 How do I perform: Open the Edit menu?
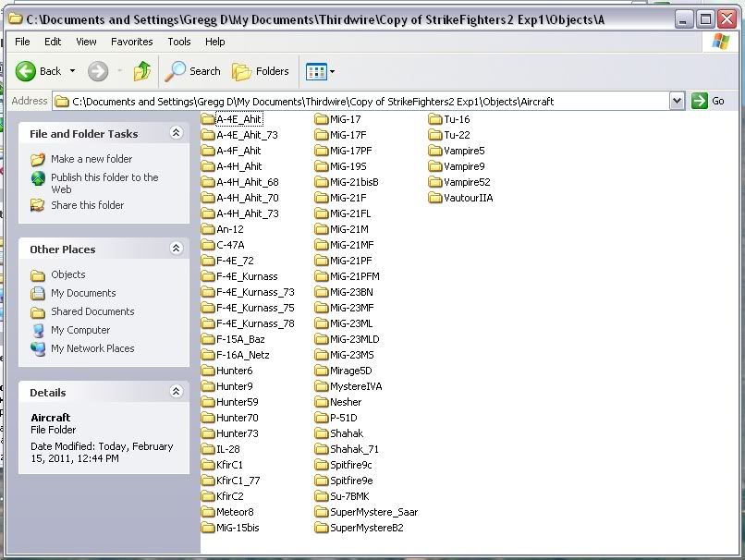click(x=53, y=42)
